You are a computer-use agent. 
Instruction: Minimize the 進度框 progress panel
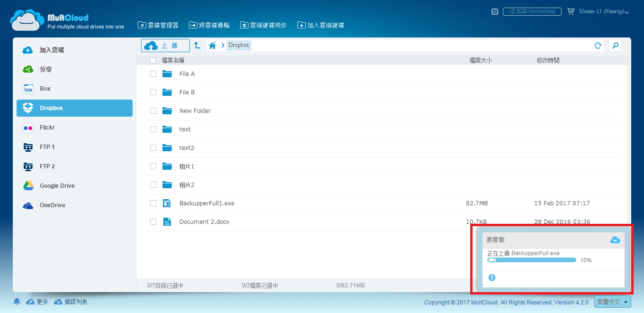615,240
